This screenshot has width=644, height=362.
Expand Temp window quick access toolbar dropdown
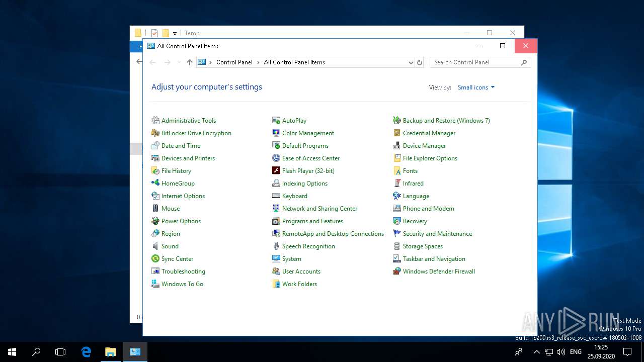click(175, 33)
